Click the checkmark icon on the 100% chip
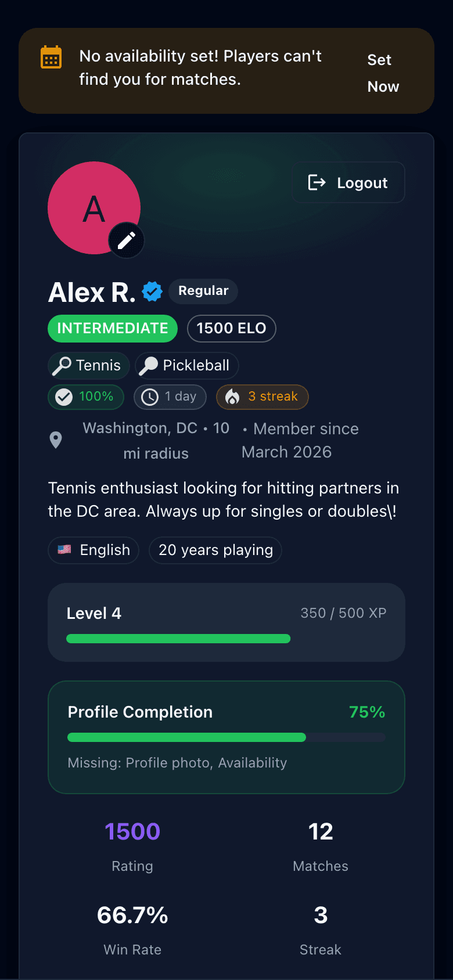 pyautogui.click(x=64, y=397)
